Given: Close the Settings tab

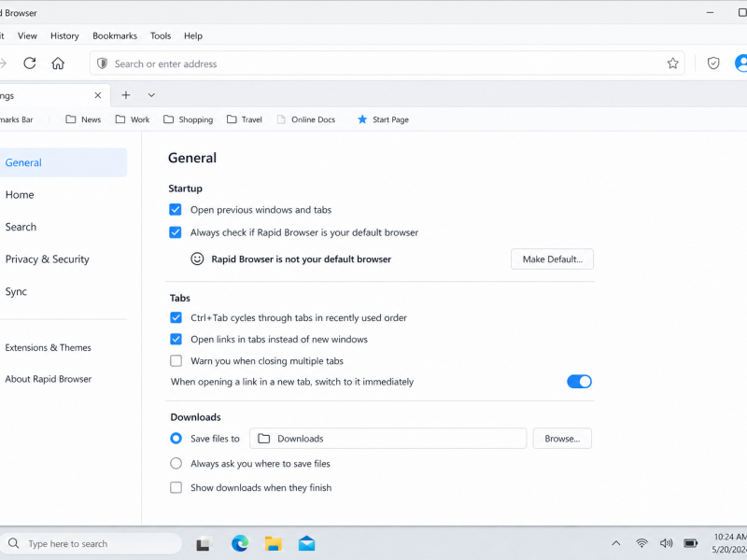Looking at the screenshot, I should (98, 95).
